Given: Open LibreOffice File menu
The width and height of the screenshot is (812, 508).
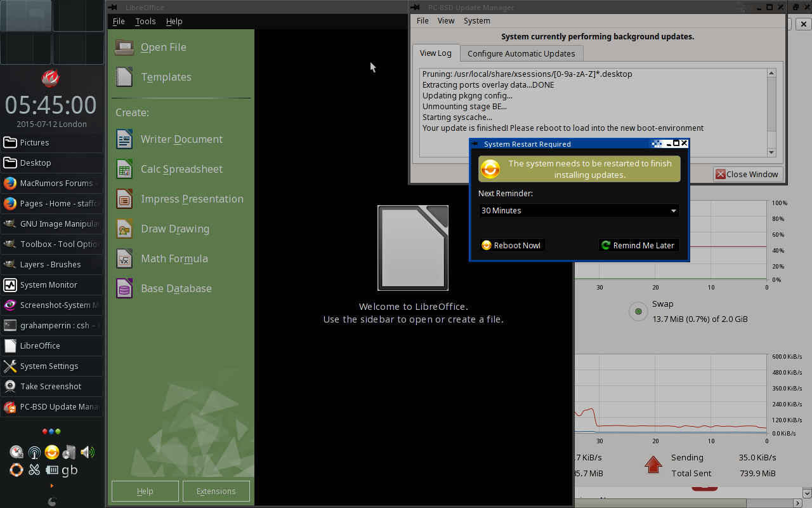Looking at the screenshot, I should point(119,21).
